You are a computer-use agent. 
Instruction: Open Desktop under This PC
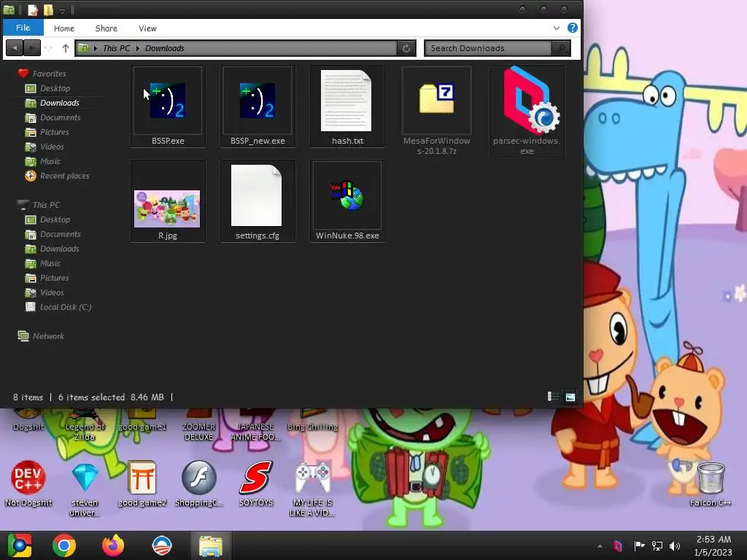pos(47,219)
